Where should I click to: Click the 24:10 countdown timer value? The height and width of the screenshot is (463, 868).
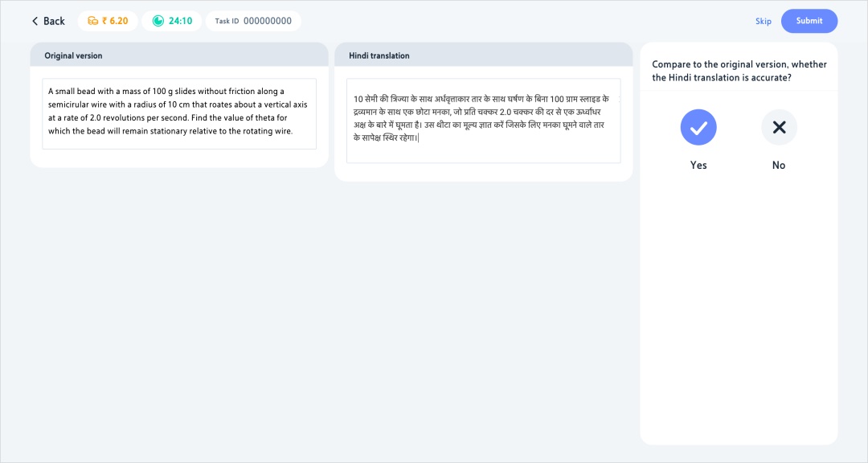(180, 21)
